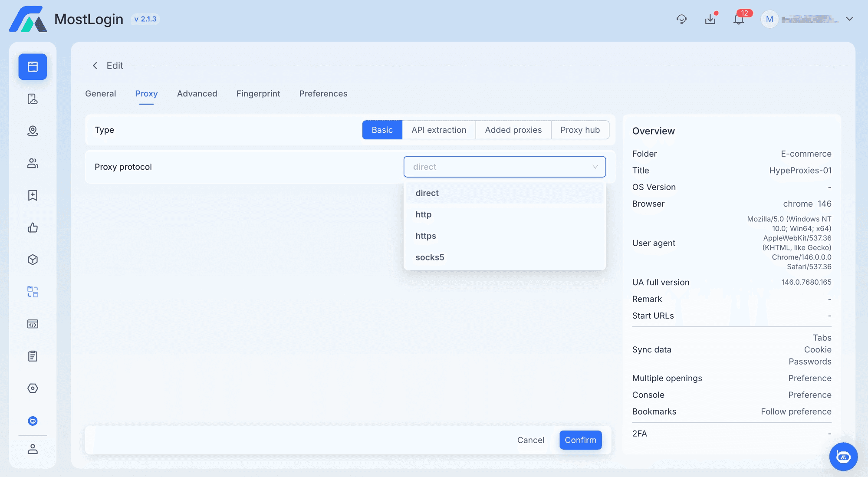Open the cube extensions sidebar icon
The height and width of the screenshot is (477, 868).
point(33,260)
